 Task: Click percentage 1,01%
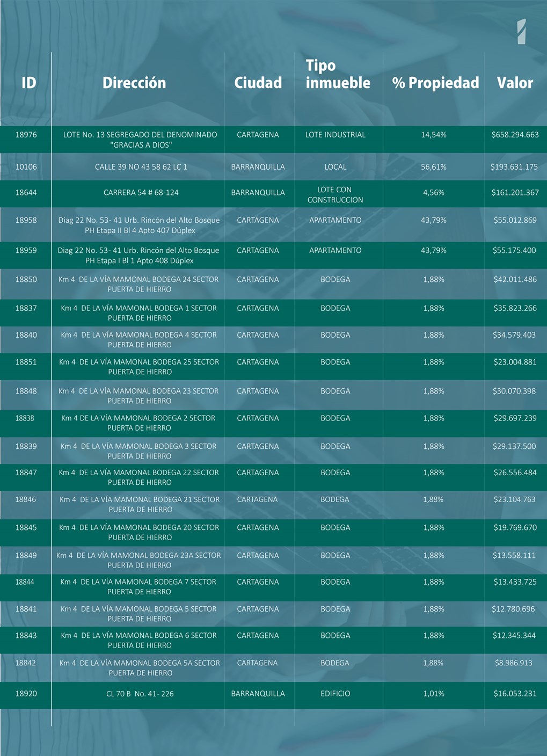434,694
